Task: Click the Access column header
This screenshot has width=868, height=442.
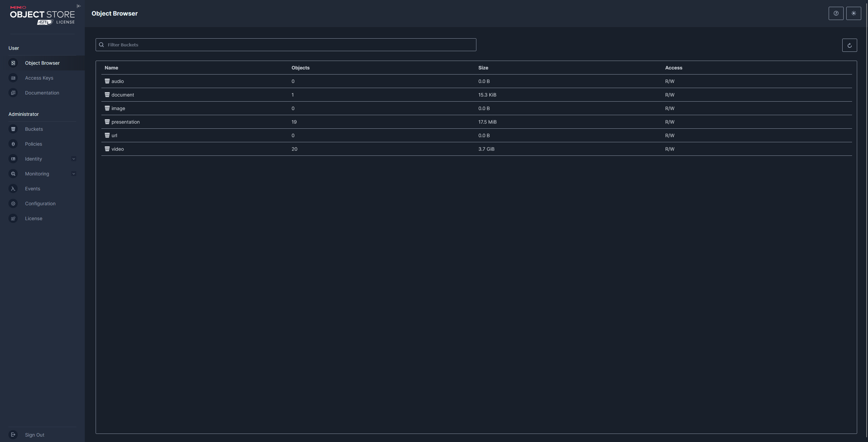Action: [x=674, y=68]
